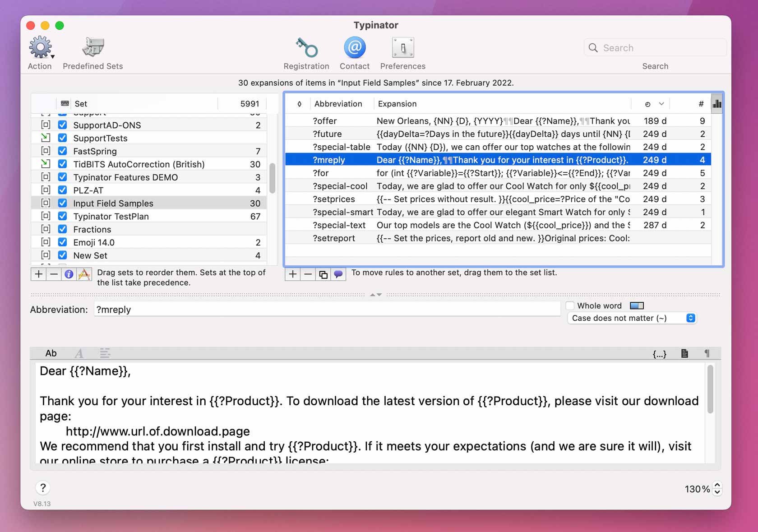Show info for the selected set

(x=69, y=274)
